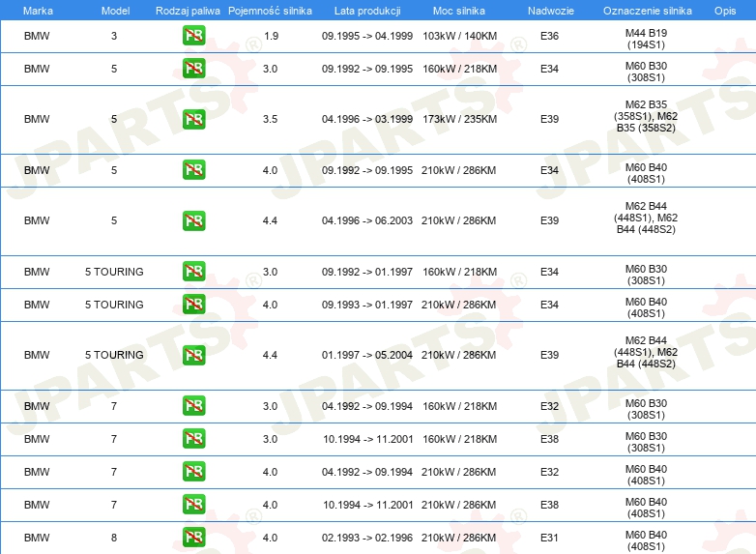Viewport: 756px width, 554px height.
Task: Click the petrol icon in the BMW 8 E31 row
Action: tap(193, 538)
